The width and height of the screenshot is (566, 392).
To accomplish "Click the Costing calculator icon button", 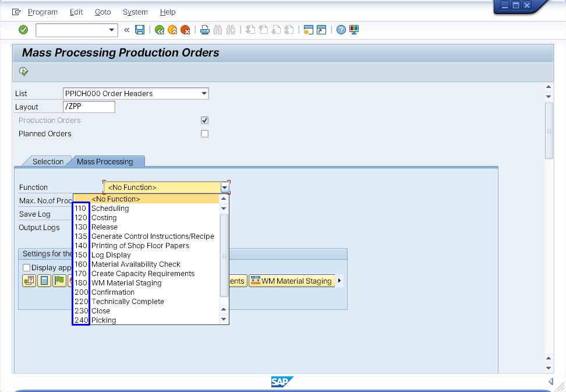I will [44, 281].
